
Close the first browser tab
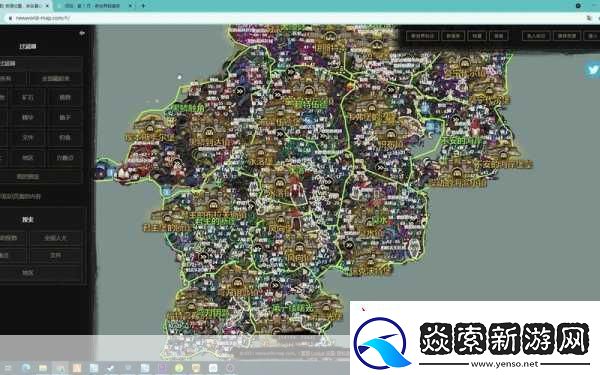click(47, 6)
